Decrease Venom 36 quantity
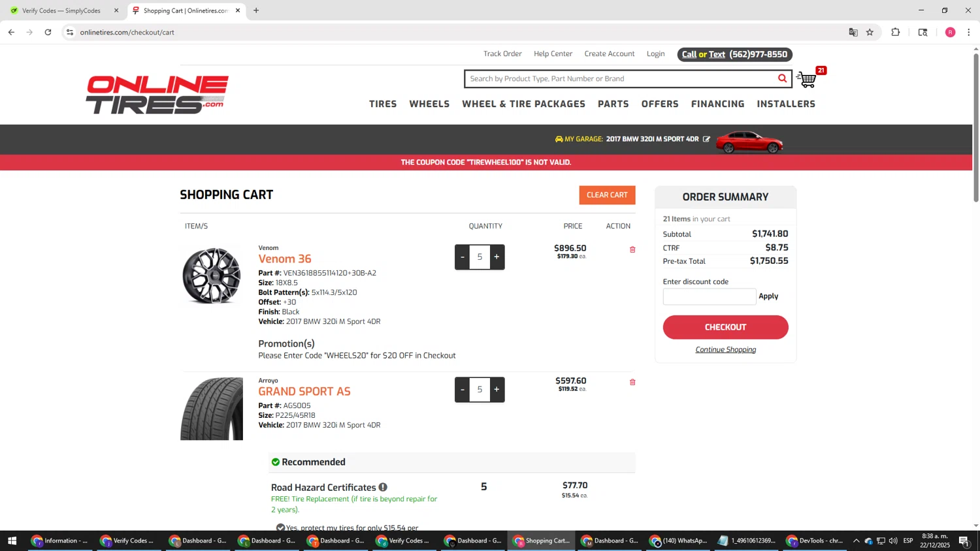The height and width of the screenshot is (551, 980). (x=462, y=257)
